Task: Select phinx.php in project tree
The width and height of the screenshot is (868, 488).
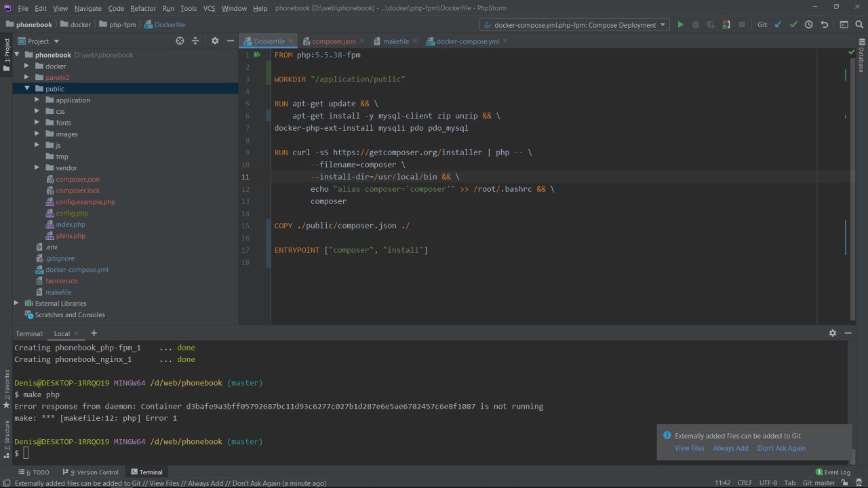Action: (71, 236)
